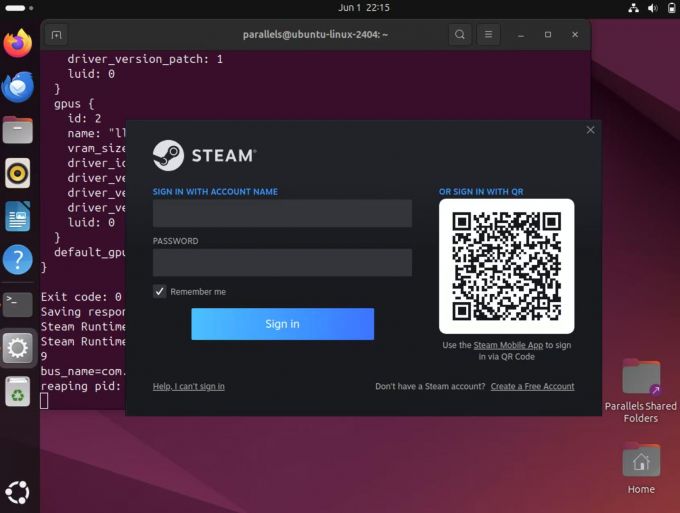Screen dimensions: 680x513
Task: Toggle the Remember me checkbox
Action: [160, 291]
